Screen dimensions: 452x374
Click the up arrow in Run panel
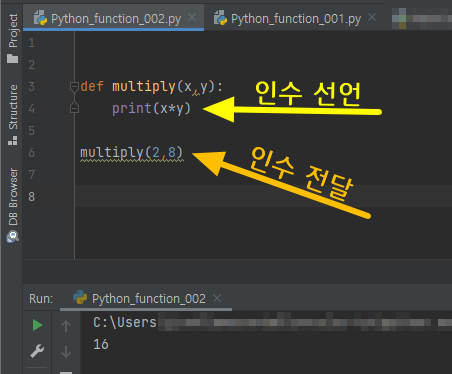pyautogui.click(x=66, y=325)
